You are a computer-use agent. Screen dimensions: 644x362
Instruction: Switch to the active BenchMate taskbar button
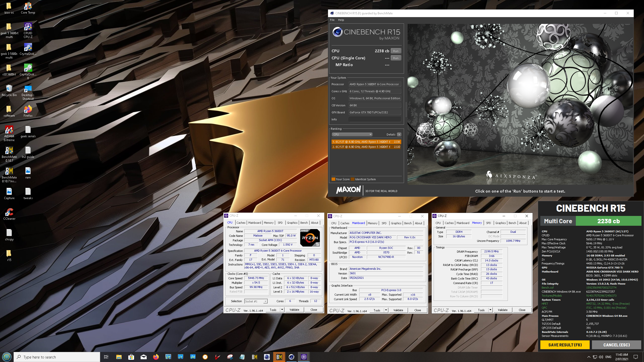[x=279, y=357]
